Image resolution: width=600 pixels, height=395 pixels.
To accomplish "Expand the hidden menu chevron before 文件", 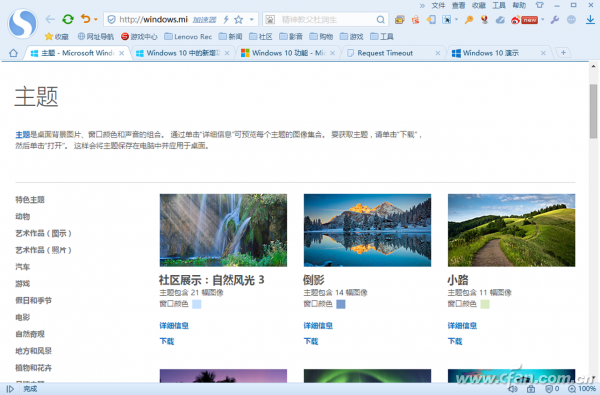I will (x=422, y=5).
